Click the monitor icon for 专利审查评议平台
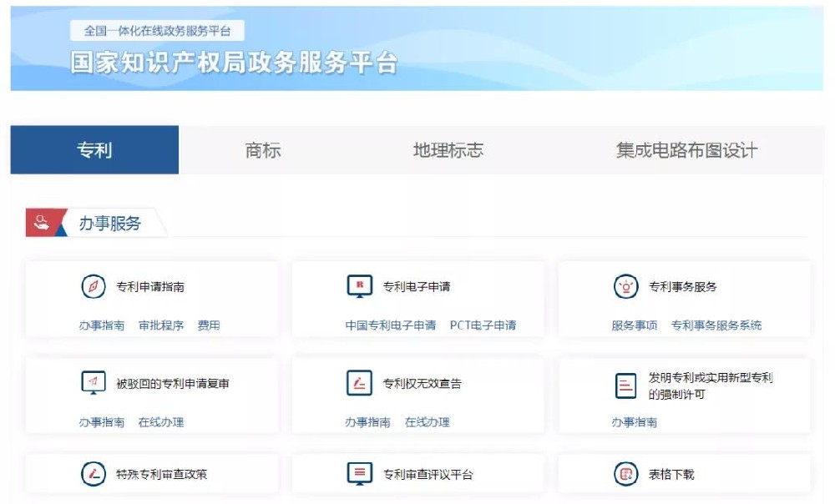This screenshot has width=835, height=504. coord(359,474)
